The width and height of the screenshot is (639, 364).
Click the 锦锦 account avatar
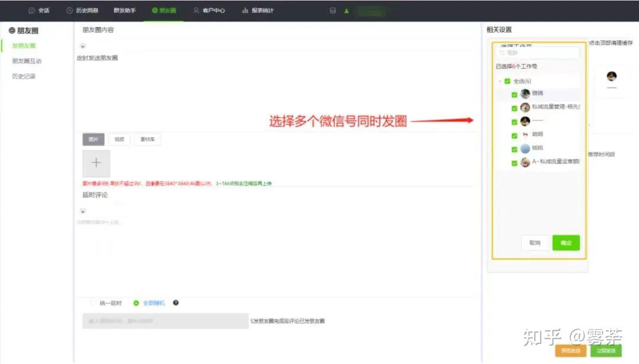pos(525,94)
